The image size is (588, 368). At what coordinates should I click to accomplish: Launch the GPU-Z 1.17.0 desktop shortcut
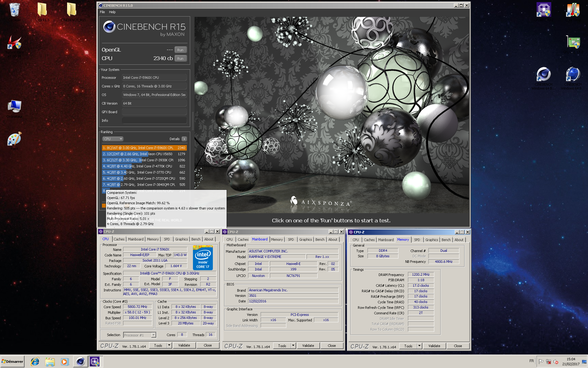click(573, 44)
